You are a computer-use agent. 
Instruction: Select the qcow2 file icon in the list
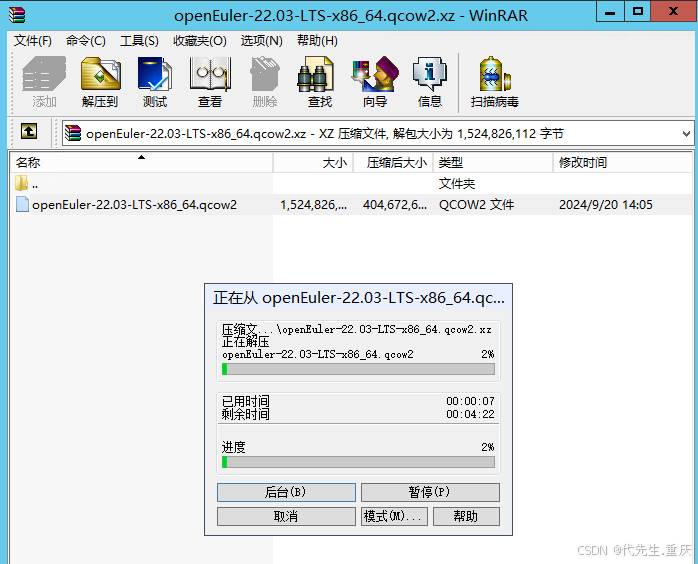pos(22,204)
